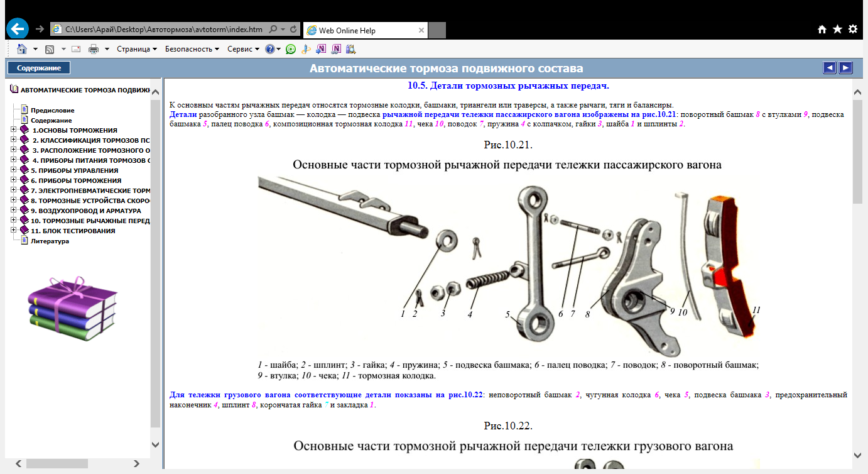Viewport: 868px width, 474px height.
Task: Open the Безопасность menu
Action: pyautogui.click(x=192, y=49)
